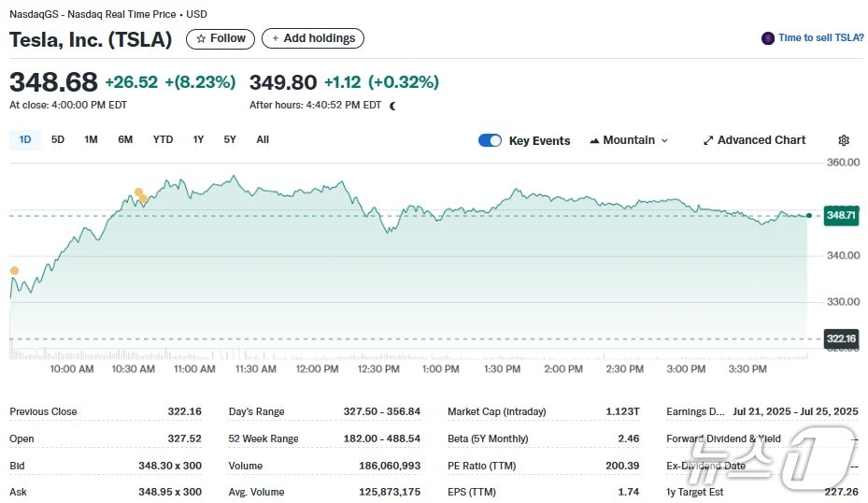This screenshot has height=503, width=868.
Task: Click the 348.71 current price label
Action: click(841, 215)
